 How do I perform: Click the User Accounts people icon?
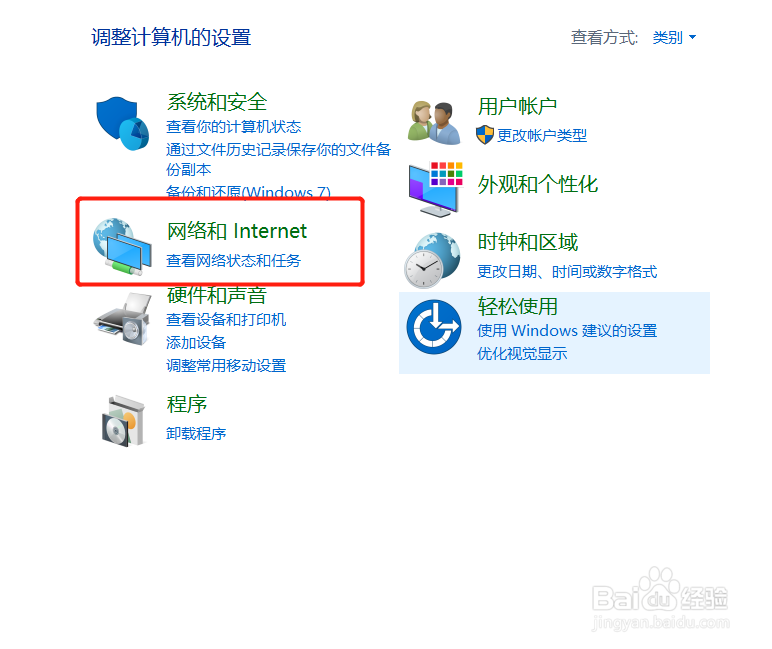point(434,123)
